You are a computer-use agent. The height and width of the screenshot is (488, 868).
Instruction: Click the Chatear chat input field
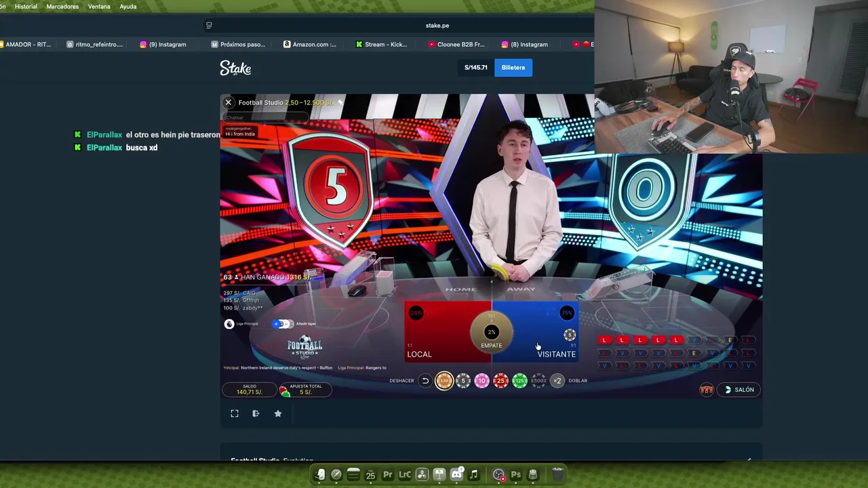pos(266,117)
